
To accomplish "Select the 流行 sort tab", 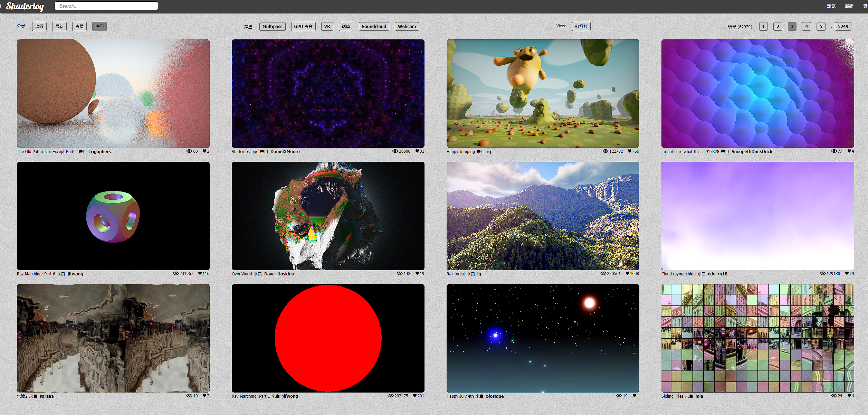I will pyautogui.click(x=39, y=27).
